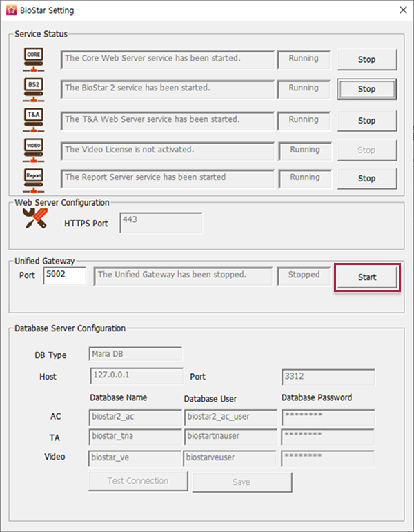
Task: Click the TA user biostartnauser field
Action: point(230,437)
